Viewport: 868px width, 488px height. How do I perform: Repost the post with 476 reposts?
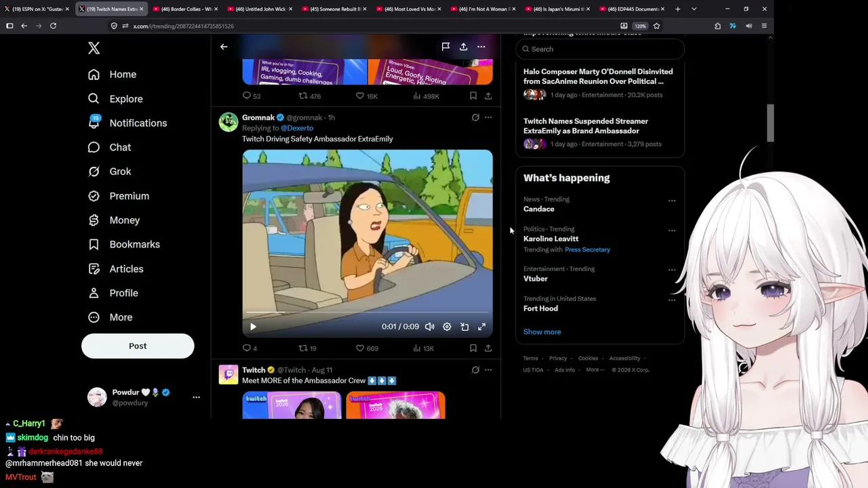click(x=310, y=96)
